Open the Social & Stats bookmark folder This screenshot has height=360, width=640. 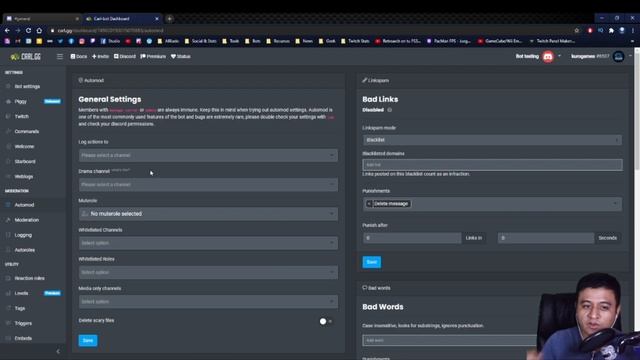pyautogui.click(x=200, y=41)
